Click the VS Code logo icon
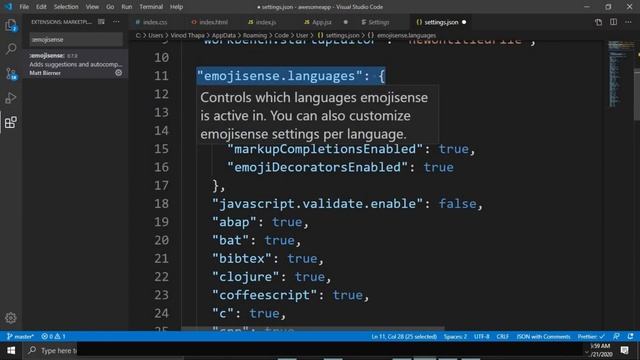Viewport: 640px width, 360px height. click(8, 7)
